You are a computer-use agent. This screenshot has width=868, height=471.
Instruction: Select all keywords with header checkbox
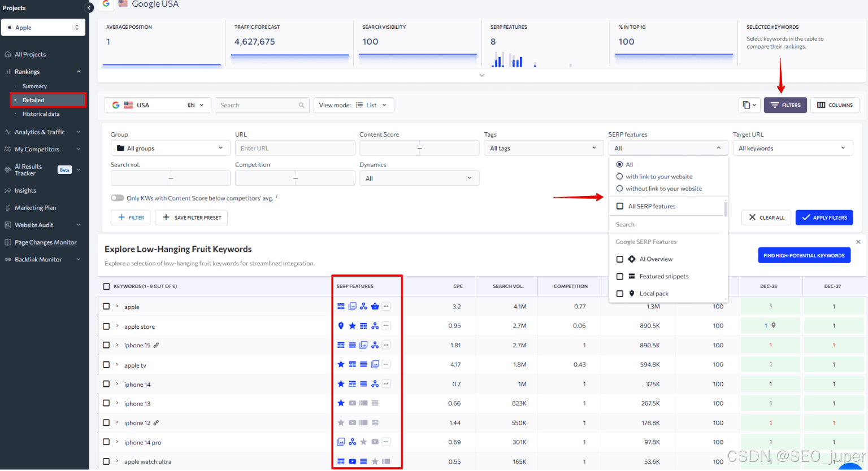tap(106, 286)
